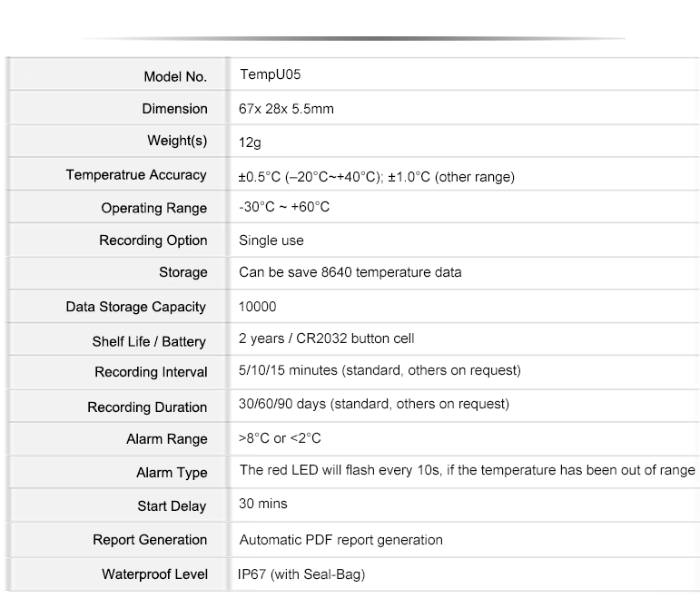Click the Temperatrue Accuracy label
Screen dimensions: 700x608
(x=136, y=175)
